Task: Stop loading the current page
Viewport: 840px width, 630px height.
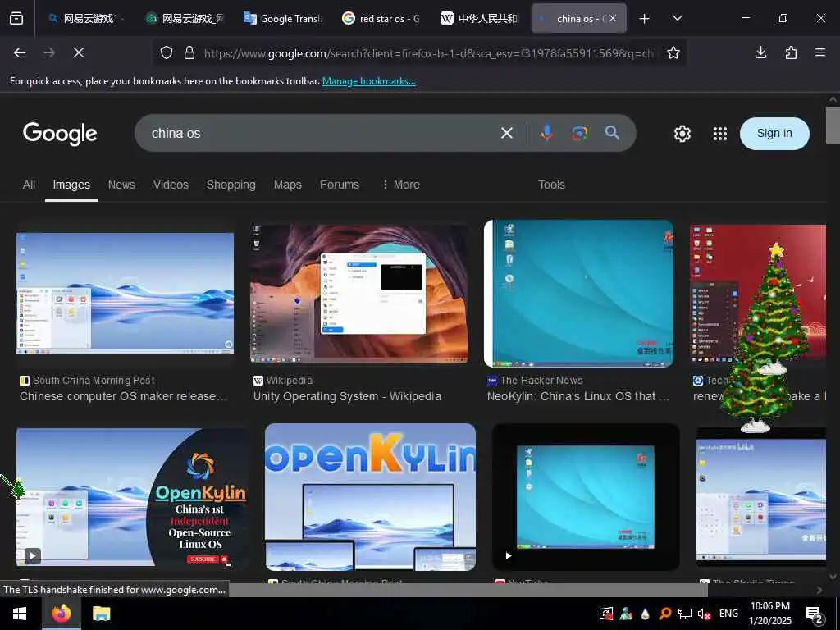Action: point(78,52)
